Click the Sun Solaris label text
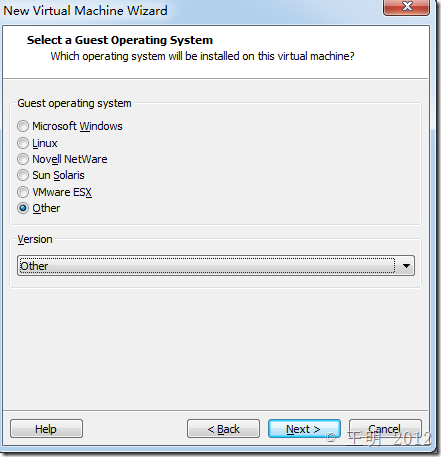 point(58,175)
